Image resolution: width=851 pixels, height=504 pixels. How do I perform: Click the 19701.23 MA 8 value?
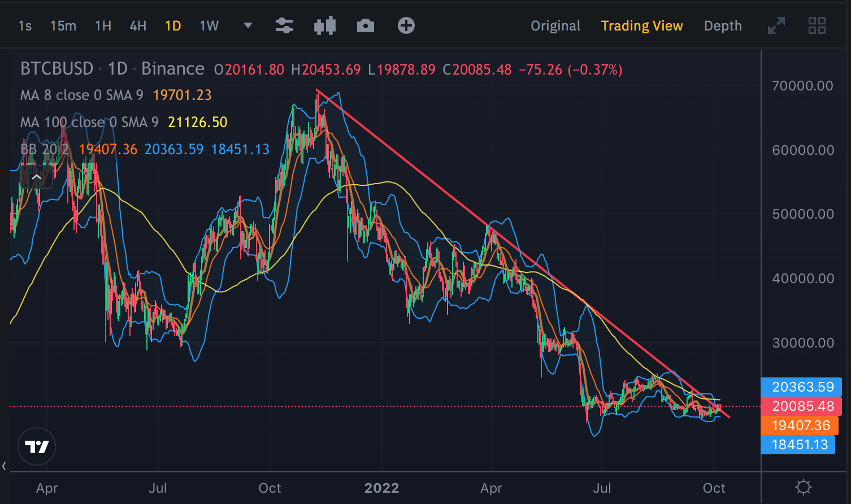(x=182, y=95)
